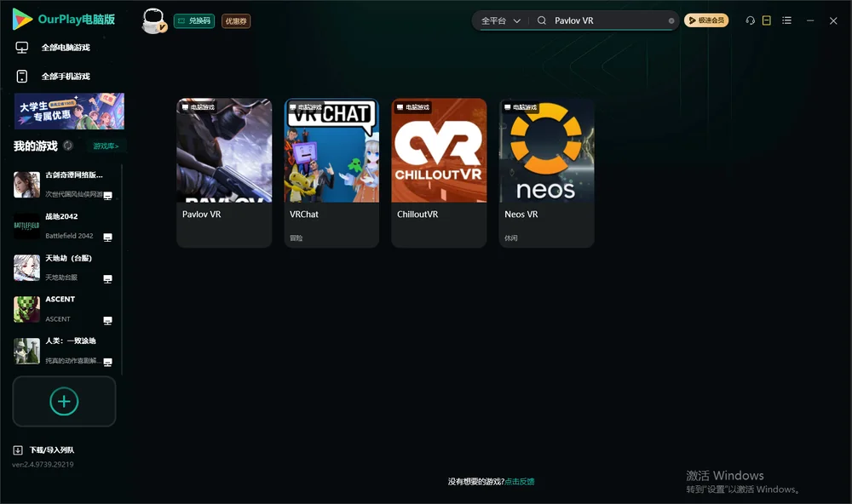This screenshot has width=852, height=504.
Task: Click the download queue icon
Action: [x=18, y=450]
